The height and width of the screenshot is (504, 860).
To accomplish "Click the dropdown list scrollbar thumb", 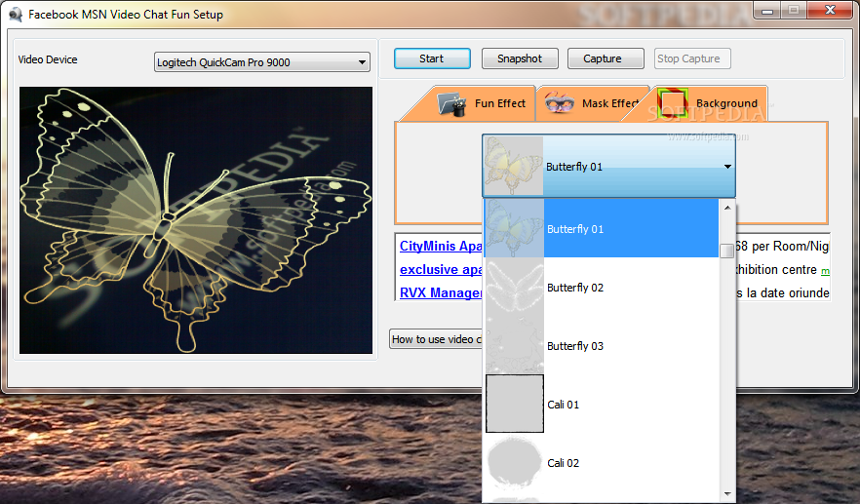I will point(727,251).
